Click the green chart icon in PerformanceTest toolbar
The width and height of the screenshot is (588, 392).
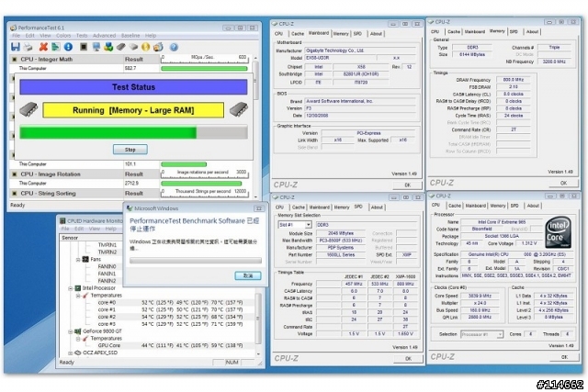click(x=55, y=47)
